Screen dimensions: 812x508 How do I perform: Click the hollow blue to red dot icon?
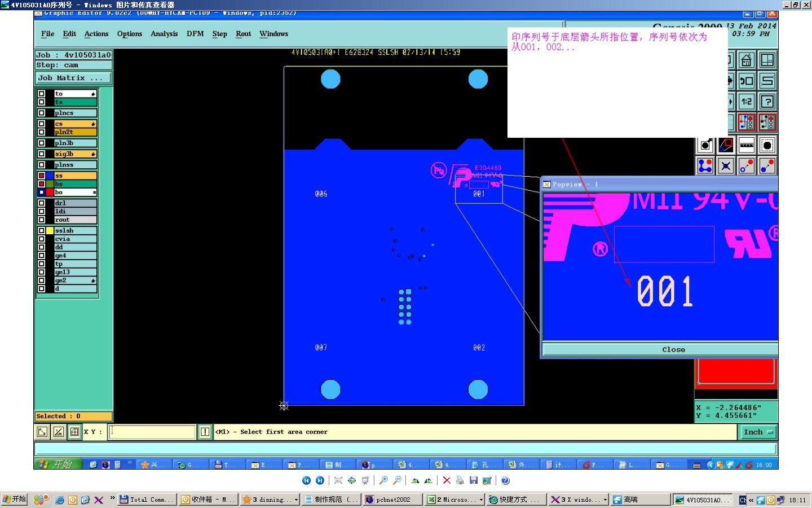pyautogui.click(x=747, y=166)
